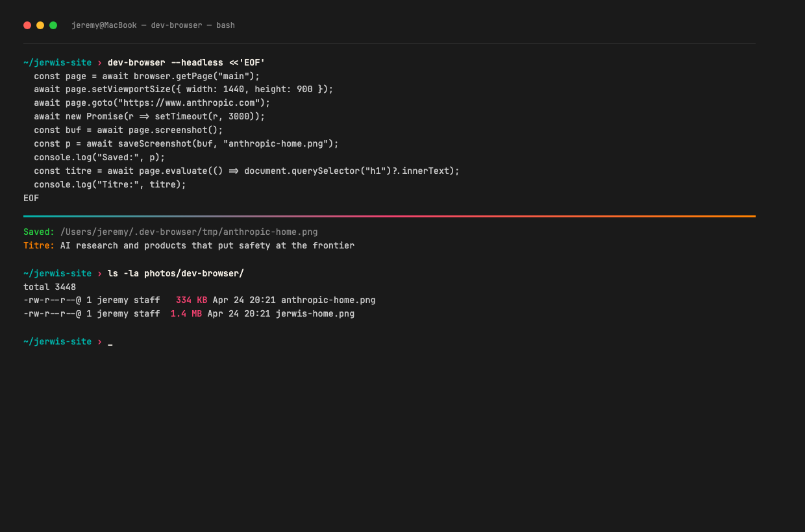The width and height of the screenshot is (805, 532).
Task: Click the anthropic-home.png file name in listing
Action: coord(328,300)
